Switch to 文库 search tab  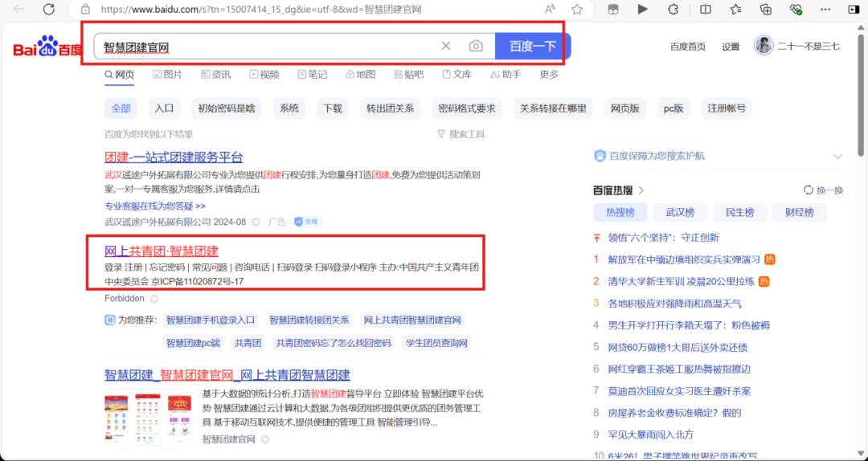pyautogui.click(x=457, y=74)
